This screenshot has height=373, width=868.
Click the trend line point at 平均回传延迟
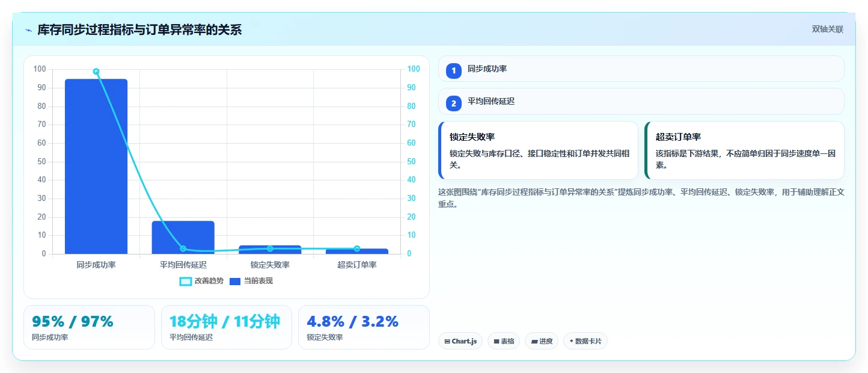[183, 248]
